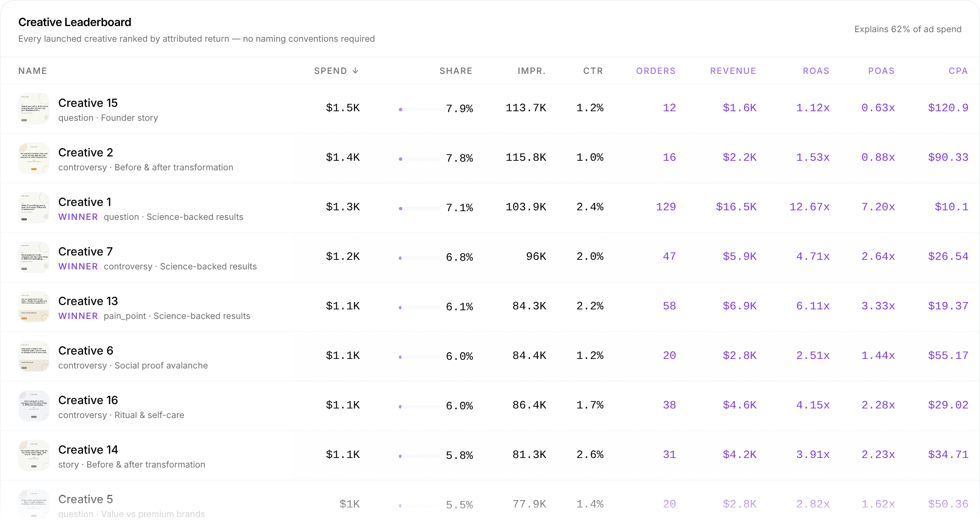Screen dimensions: 980x531
Task: Click the 115.8K impressions value
Action: coord(526,157)
